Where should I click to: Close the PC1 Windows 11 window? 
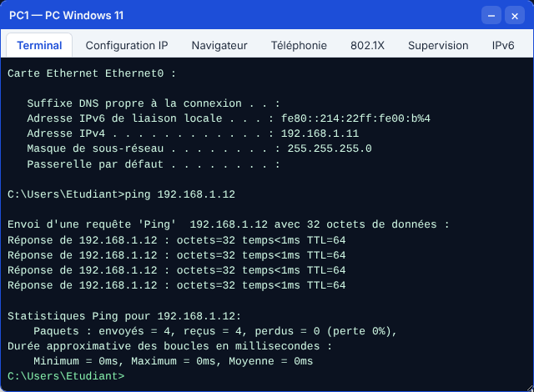[515, 16]
